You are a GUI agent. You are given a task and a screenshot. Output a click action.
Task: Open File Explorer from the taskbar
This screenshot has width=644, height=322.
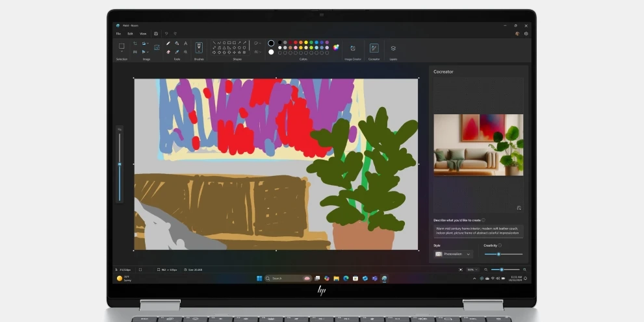pyautogui.click(x=337, y=278)
